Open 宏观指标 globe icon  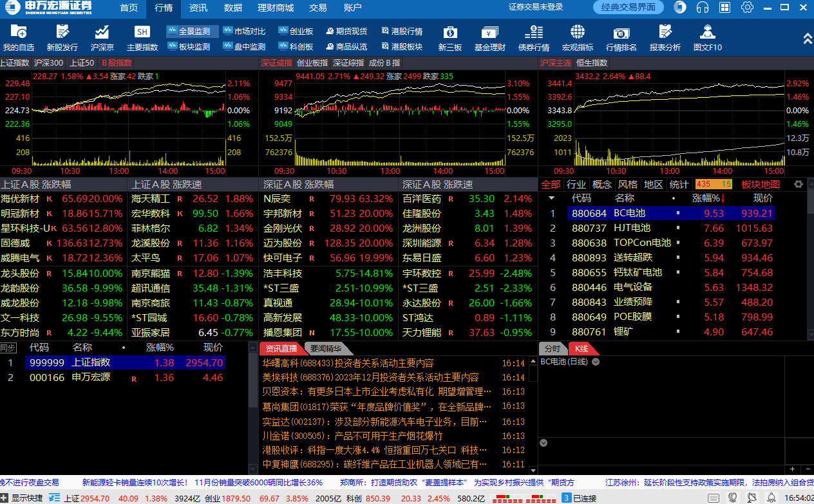pos(578,38)
